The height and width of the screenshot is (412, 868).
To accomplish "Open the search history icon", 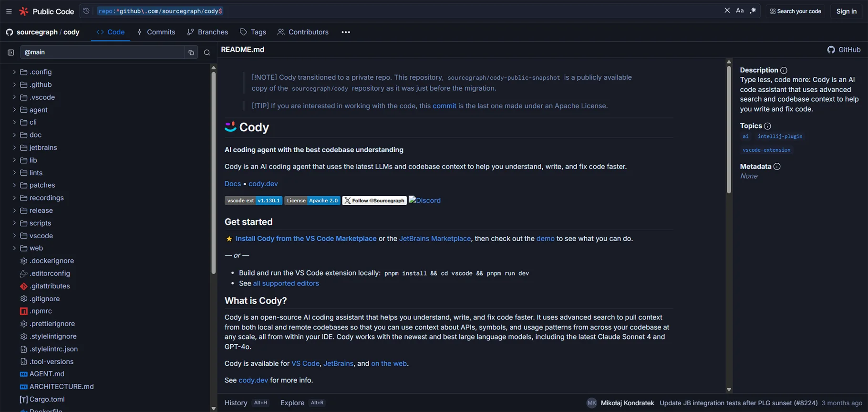I will [x=86, y=11].
